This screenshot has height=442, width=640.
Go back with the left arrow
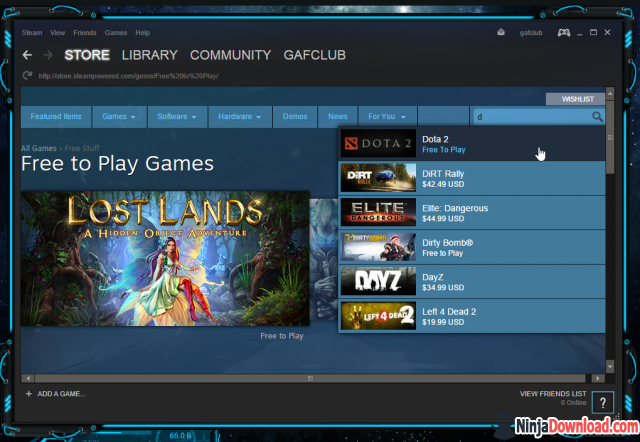pos(27,55)
